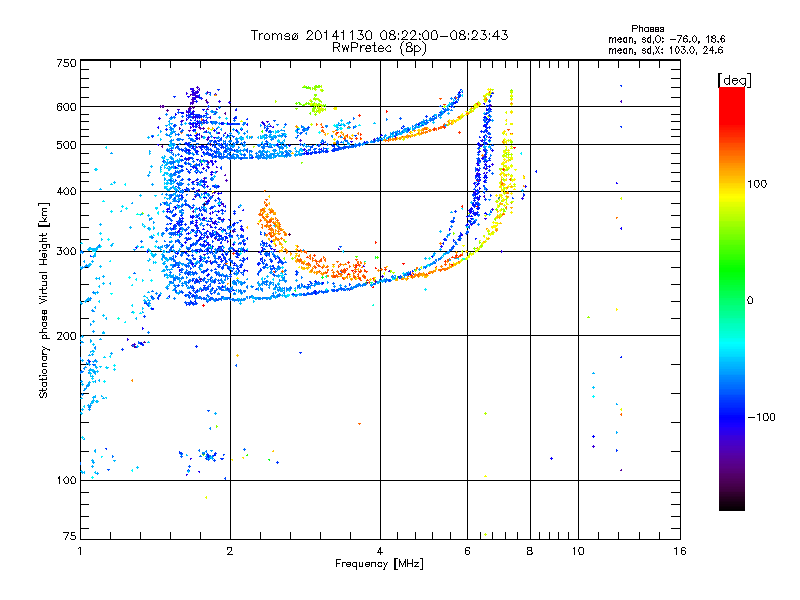
Task: Click the "[deg]" colorbar unit label
Action: pos(734,80)
